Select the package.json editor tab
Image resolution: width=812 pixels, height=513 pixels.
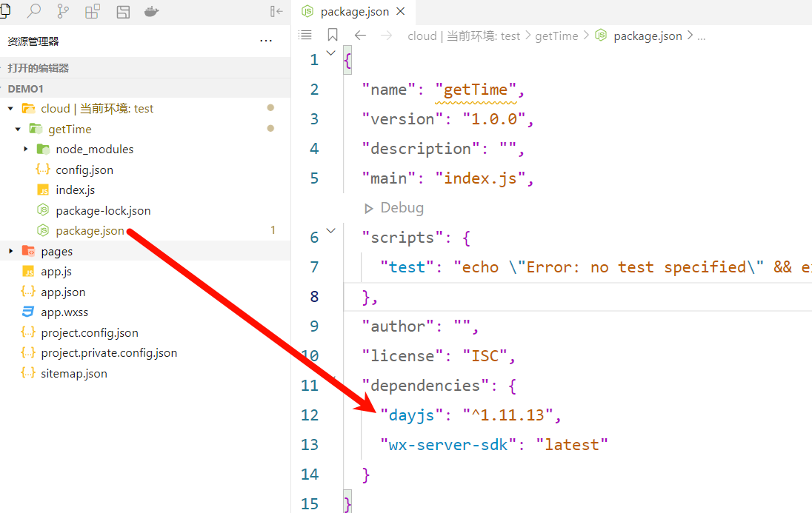353,11
